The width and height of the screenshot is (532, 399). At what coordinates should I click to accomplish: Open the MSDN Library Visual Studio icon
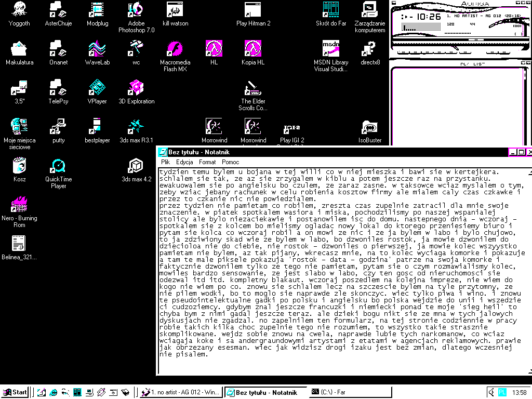[330, 49]
